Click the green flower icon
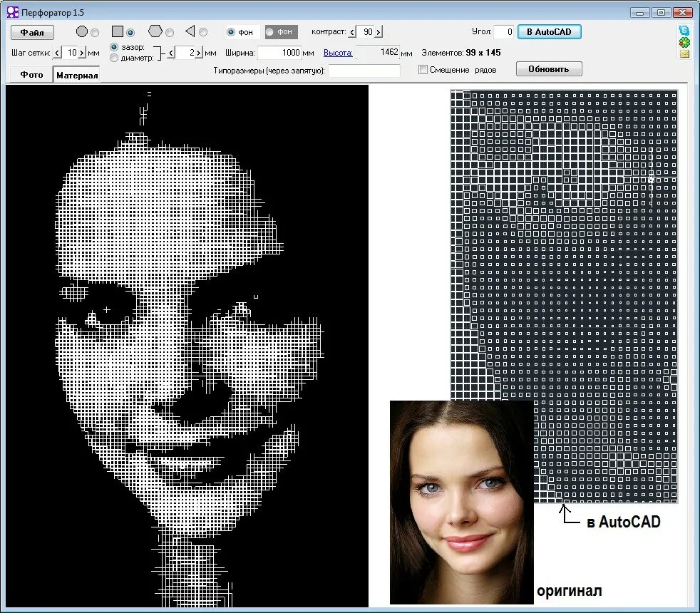Viewport: 700px width, 613px height. tap(684, 43)
